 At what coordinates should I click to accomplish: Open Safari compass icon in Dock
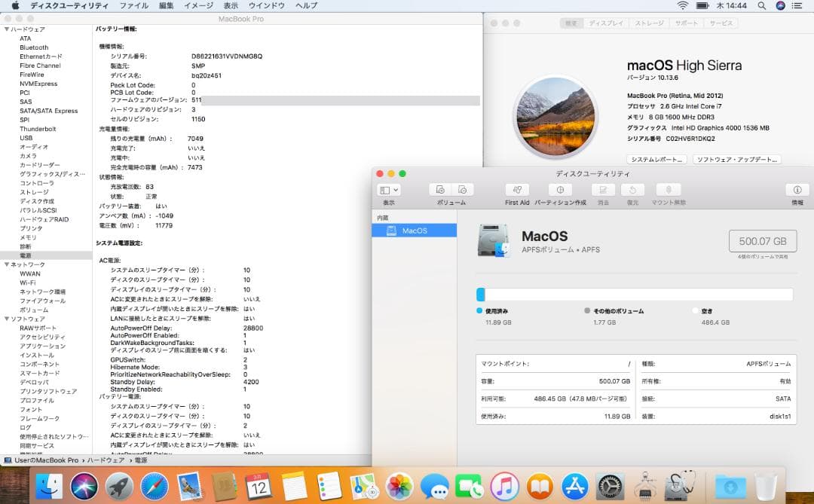(x=155, y=487)
